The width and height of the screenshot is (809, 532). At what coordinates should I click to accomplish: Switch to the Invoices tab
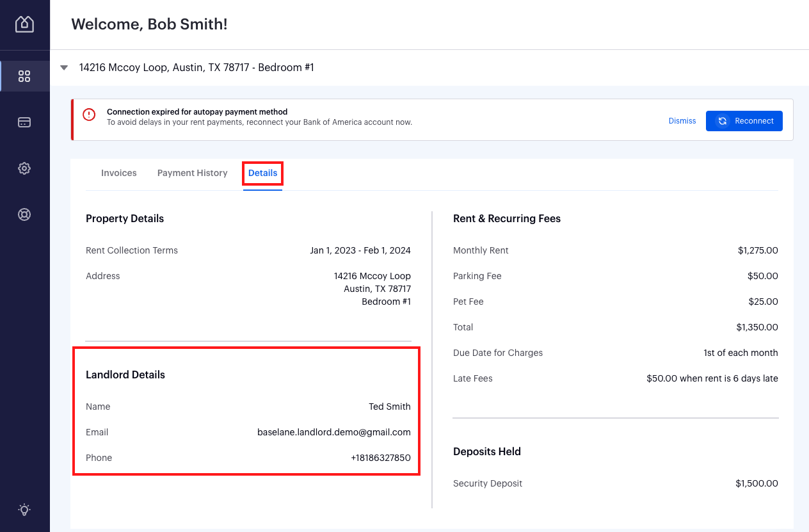(119, 173)
